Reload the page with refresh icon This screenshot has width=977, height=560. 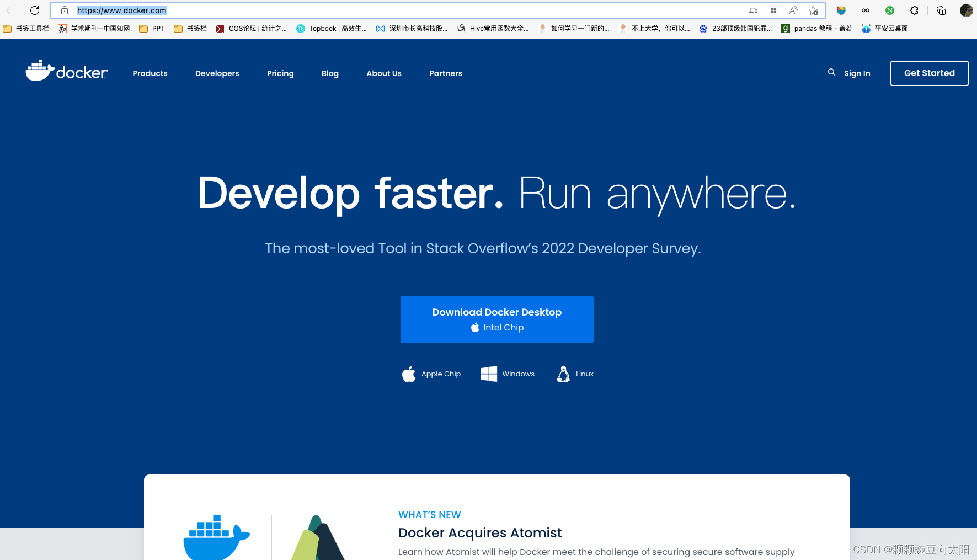[x=35, y=10]
